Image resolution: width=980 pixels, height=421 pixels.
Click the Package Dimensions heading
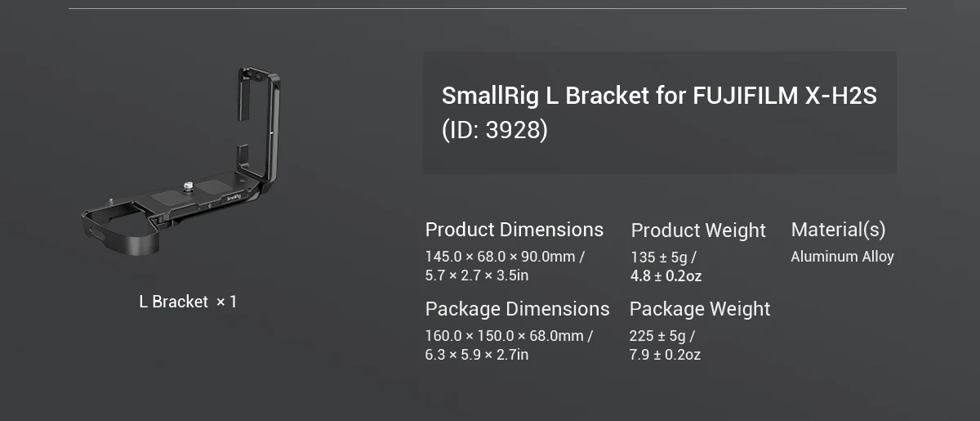517,309
